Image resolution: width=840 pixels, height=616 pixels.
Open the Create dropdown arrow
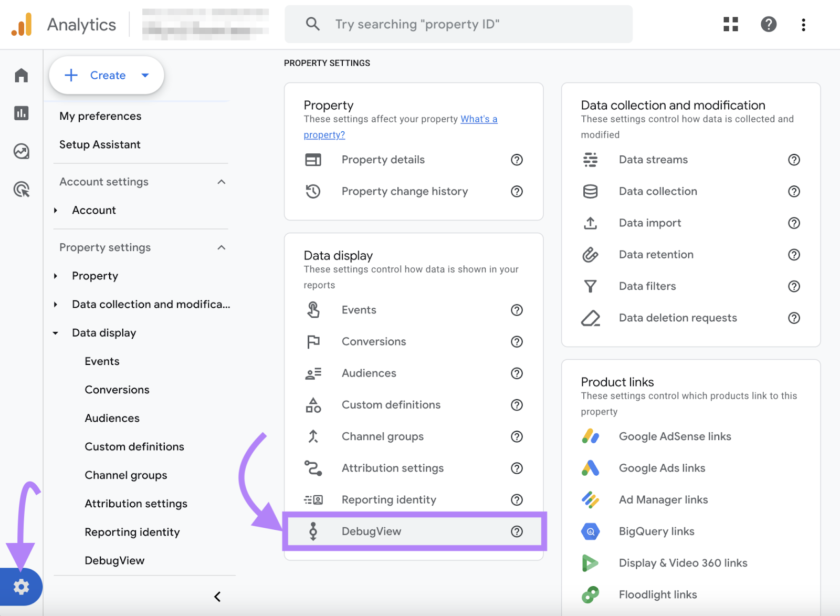point(145,75)
